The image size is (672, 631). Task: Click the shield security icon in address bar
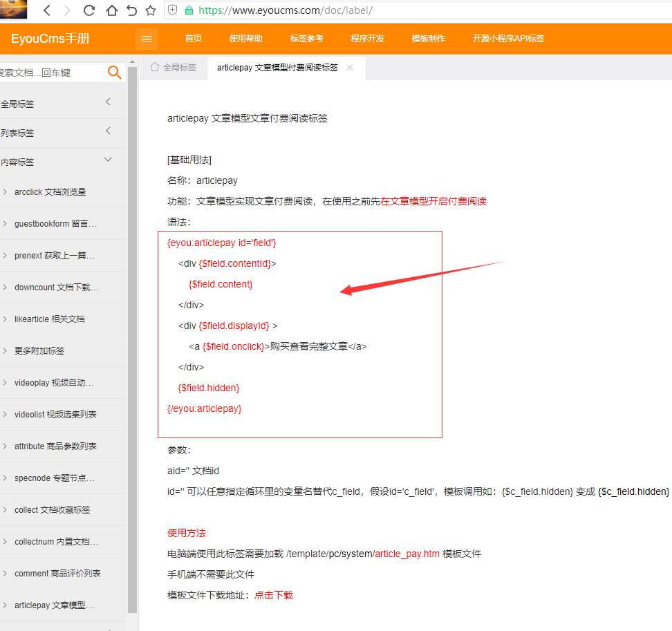[x=172, y=10]
